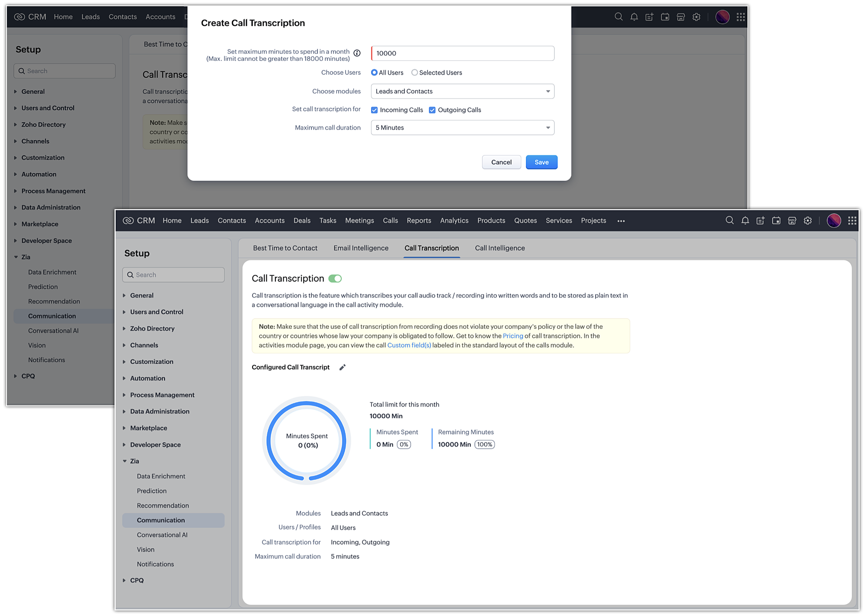The width and height of the screenshot is (865, 616).
Task: Open the Maximum call duration dropdown
Action: pos(462,128)
